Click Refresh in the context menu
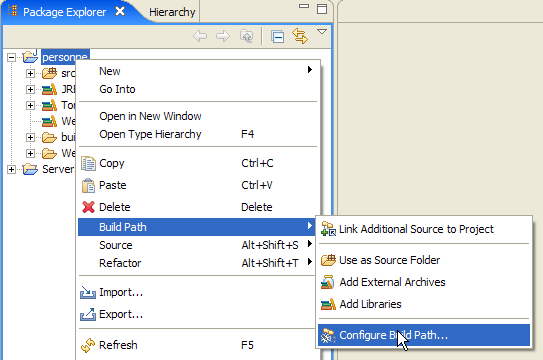 [197, 345]
